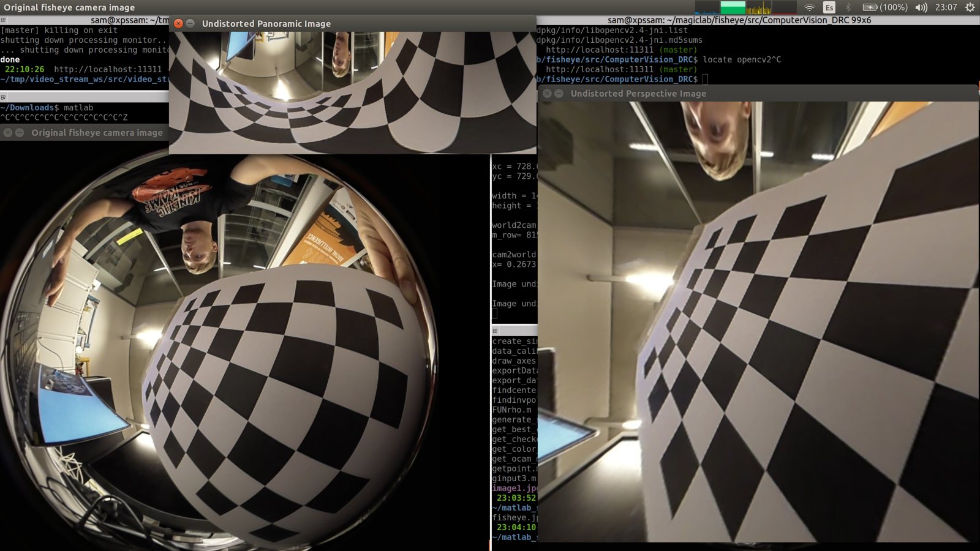Open the Bluetooth indicator menu

[848, 7]
